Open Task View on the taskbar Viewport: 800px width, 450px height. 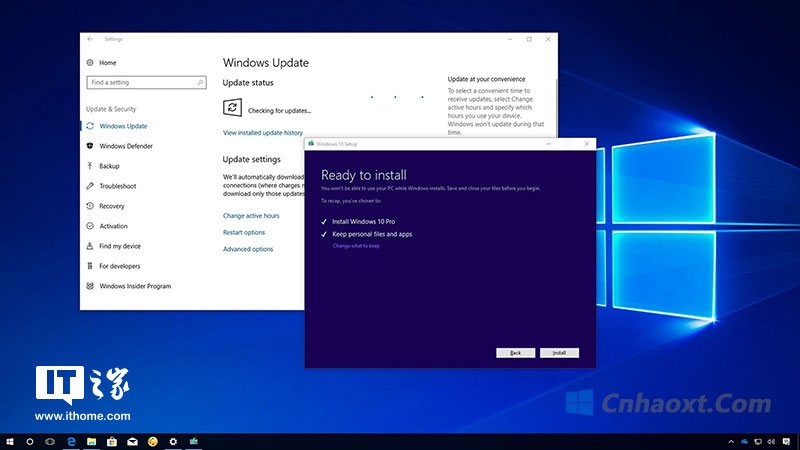pyautogui.click(x=50, y=442)
